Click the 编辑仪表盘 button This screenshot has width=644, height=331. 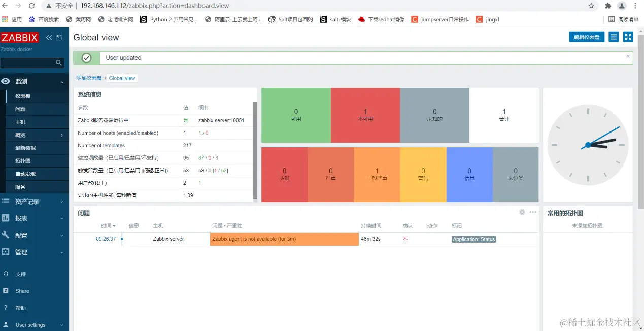pyautogui.click(x=587, y=37)
